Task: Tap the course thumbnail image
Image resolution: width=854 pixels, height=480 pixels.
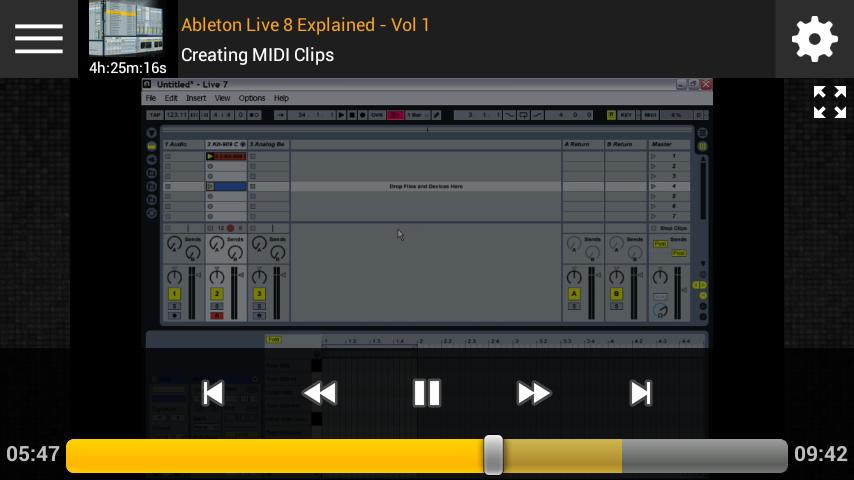Action: coord(127,28)
